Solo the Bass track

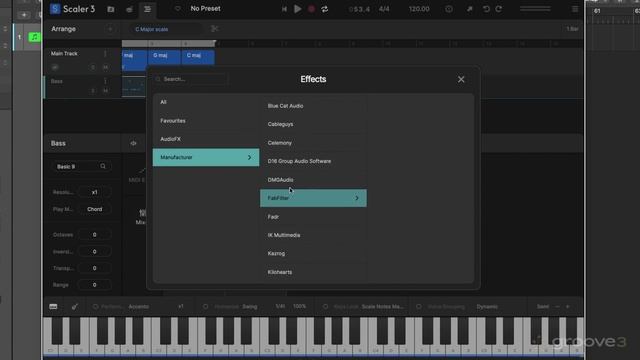click(x=93, y=91)
